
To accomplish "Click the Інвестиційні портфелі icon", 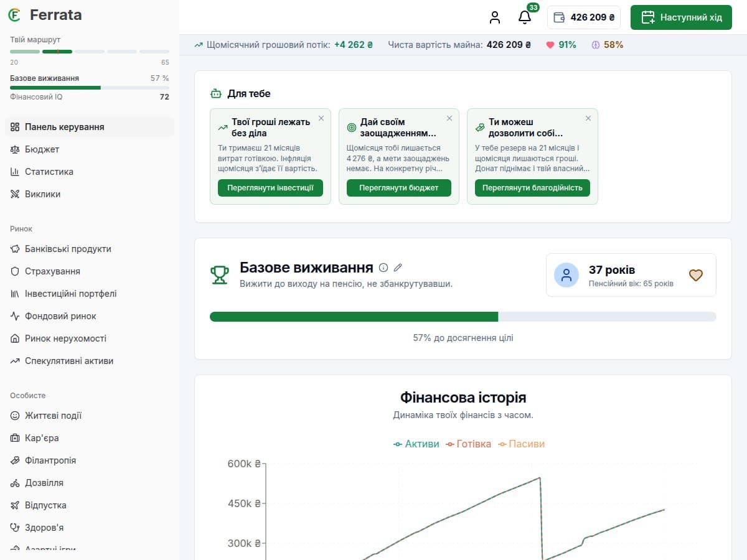I will pos(16,294).
